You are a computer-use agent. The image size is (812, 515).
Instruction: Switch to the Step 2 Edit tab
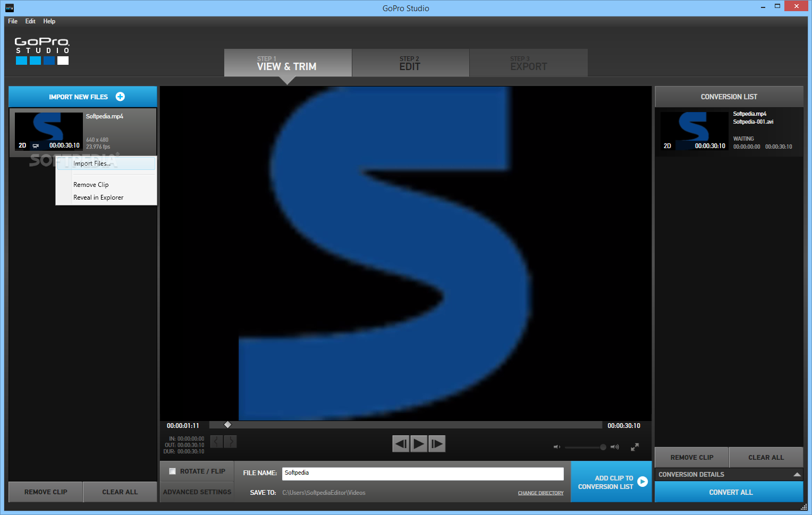pyautogui.click(x=410, y=63)
